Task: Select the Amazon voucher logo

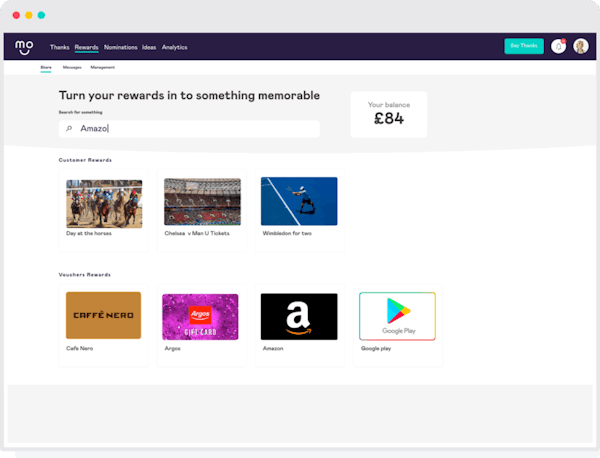Action: 299,316
